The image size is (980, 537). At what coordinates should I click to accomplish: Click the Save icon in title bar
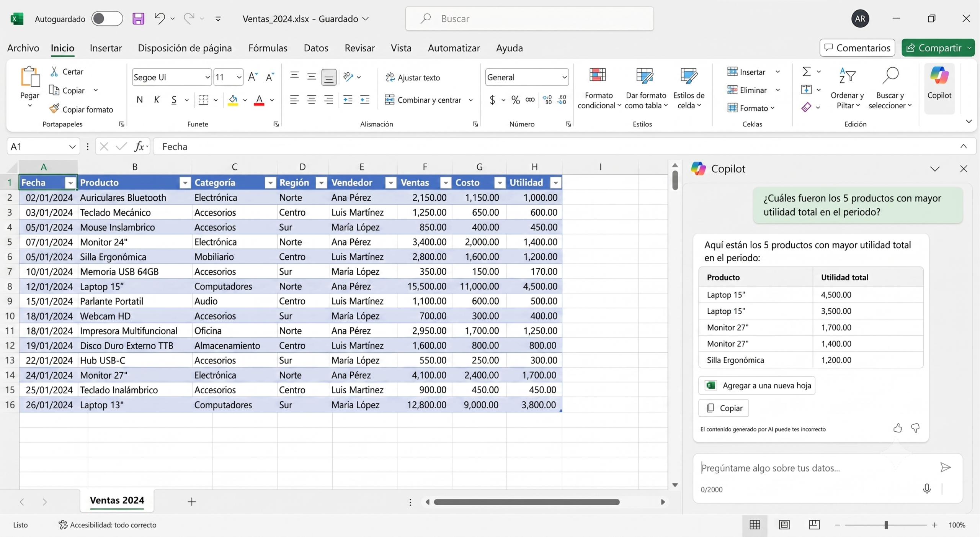[138, 18]
